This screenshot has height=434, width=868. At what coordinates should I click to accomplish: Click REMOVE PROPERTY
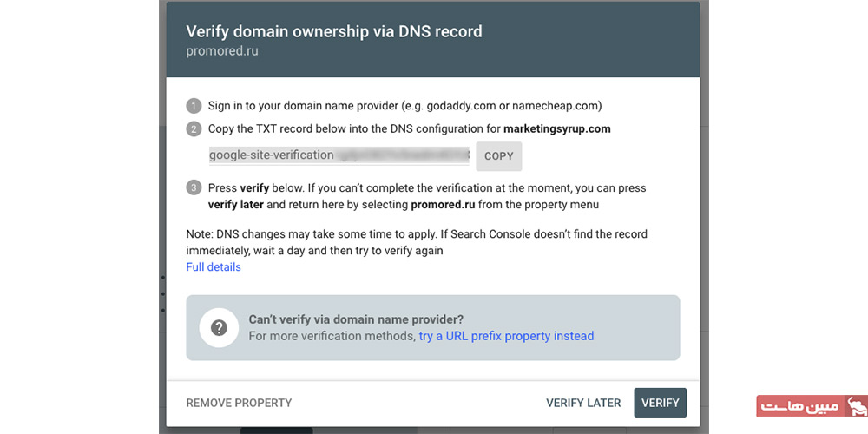[x=239, y=403]
